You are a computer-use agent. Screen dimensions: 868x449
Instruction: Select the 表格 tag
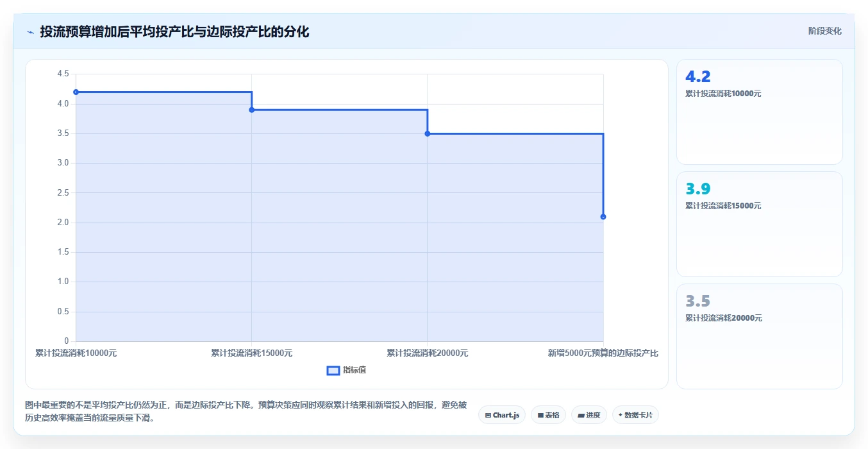point(548,415)
